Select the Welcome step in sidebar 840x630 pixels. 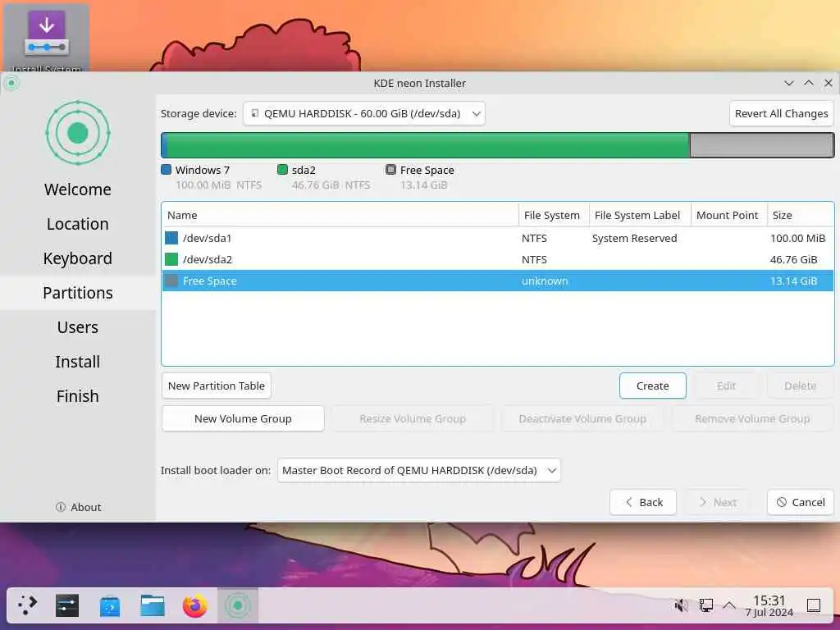click(x=78, y=189)
